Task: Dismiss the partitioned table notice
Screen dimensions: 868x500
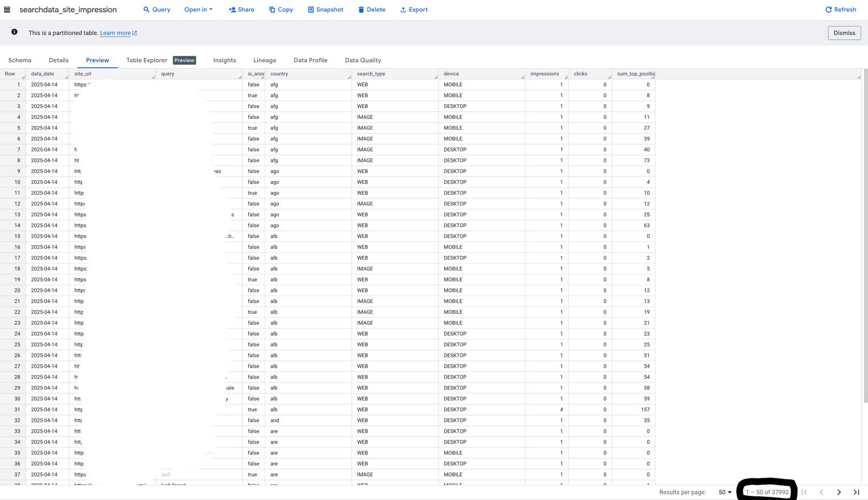Action: pos(844,33)
